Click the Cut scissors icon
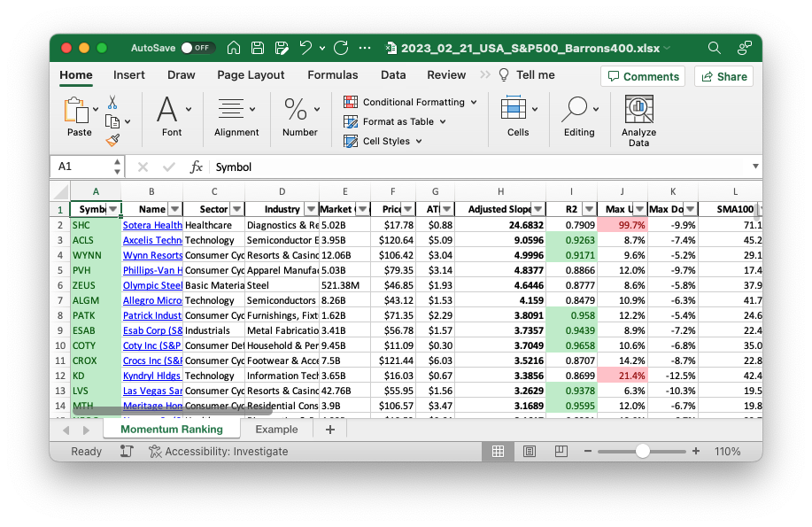812x527 pixels. (x=112, y=103)
